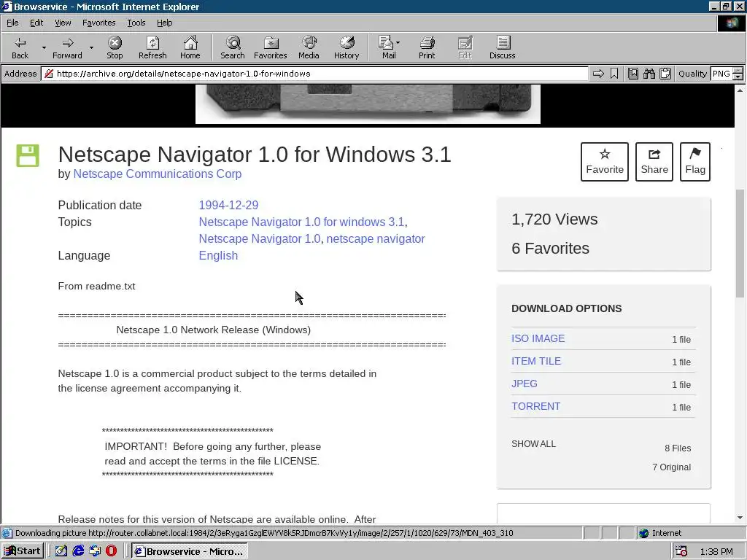
Task: Stop the page from loading
Action: [x=115, y=47]
